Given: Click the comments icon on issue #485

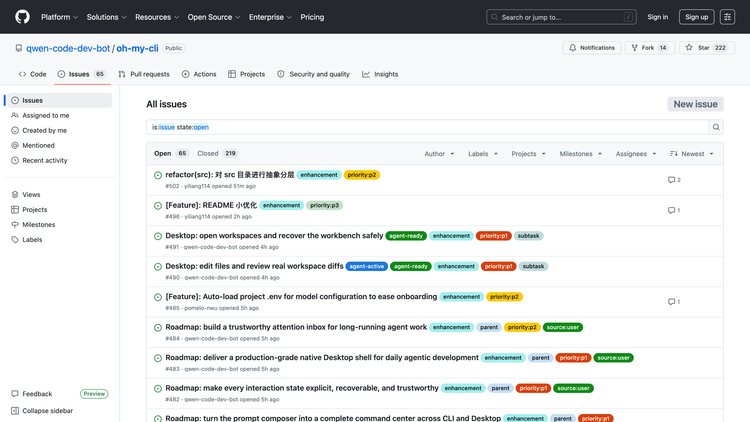Looking at the screenshot, I should click(x=672, y=302).
